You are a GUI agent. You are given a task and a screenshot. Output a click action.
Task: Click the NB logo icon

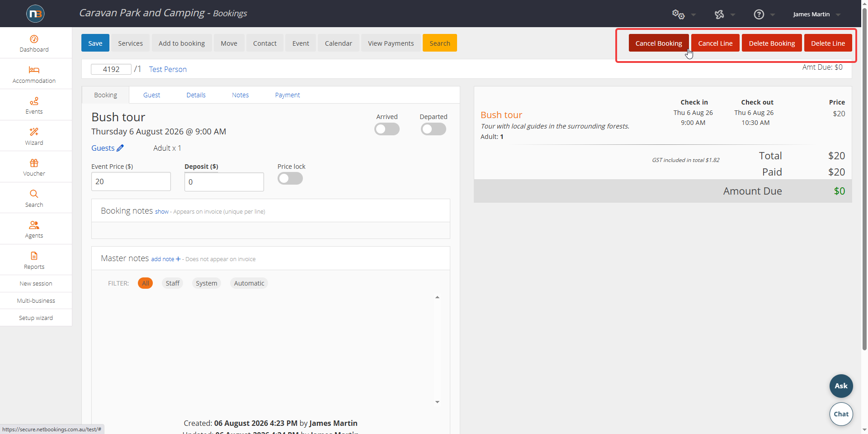[35, 14]
